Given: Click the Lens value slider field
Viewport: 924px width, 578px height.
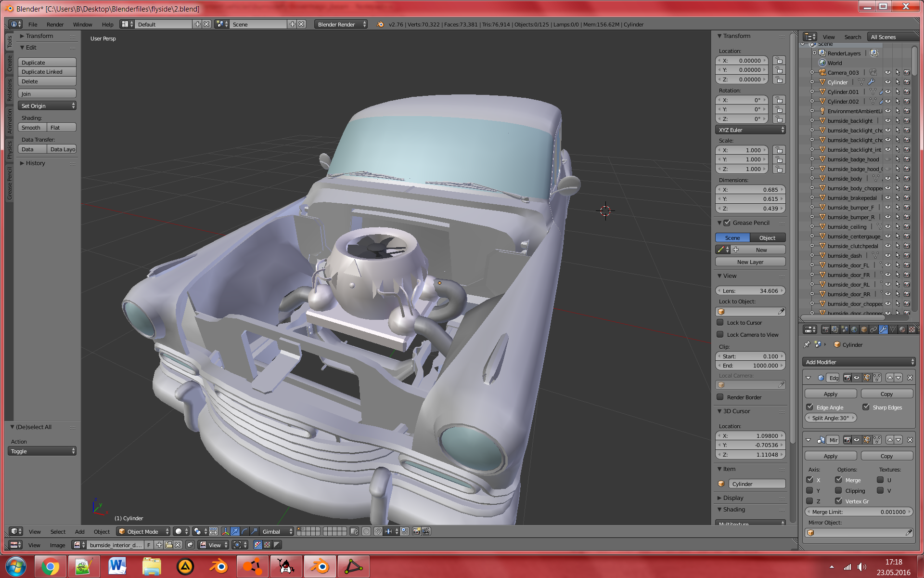Looking at the screenshot, I should tap(750, 291).
